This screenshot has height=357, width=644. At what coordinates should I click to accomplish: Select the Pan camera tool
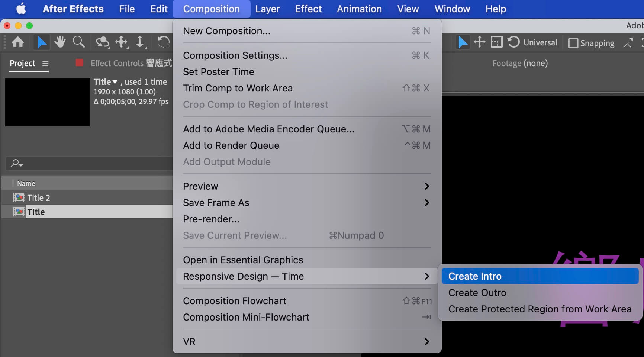pos(122,42)
